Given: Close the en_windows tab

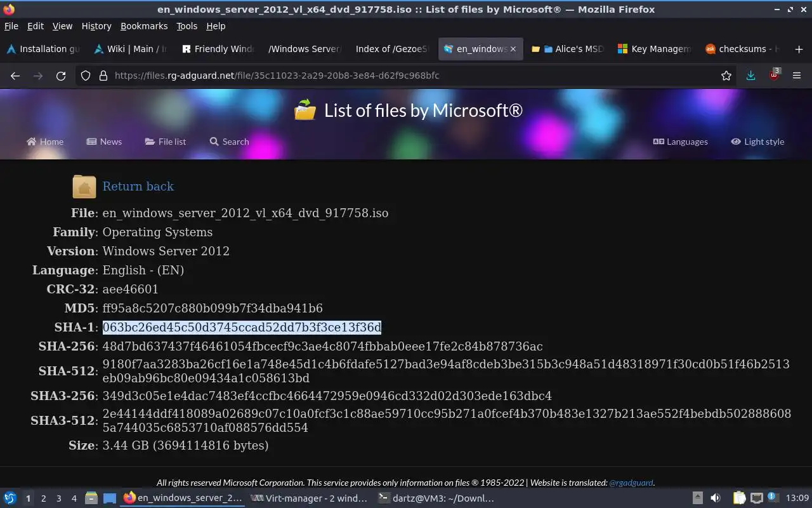Looking at the screenshot, I should pyautogui.click(x=513, y=49).
